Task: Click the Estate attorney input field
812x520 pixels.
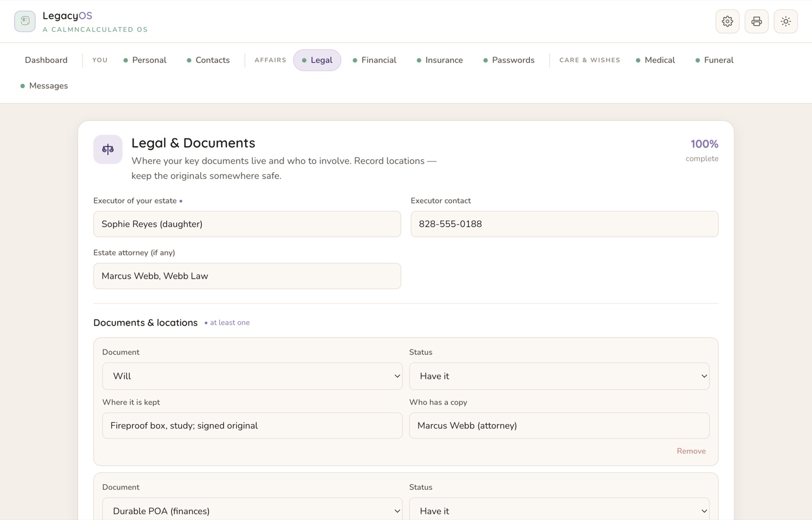Action: point(247,276)
